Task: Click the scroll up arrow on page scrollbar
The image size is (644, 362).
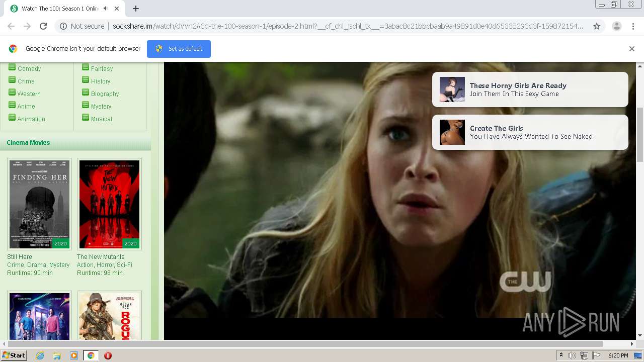Action: (640, 66)
